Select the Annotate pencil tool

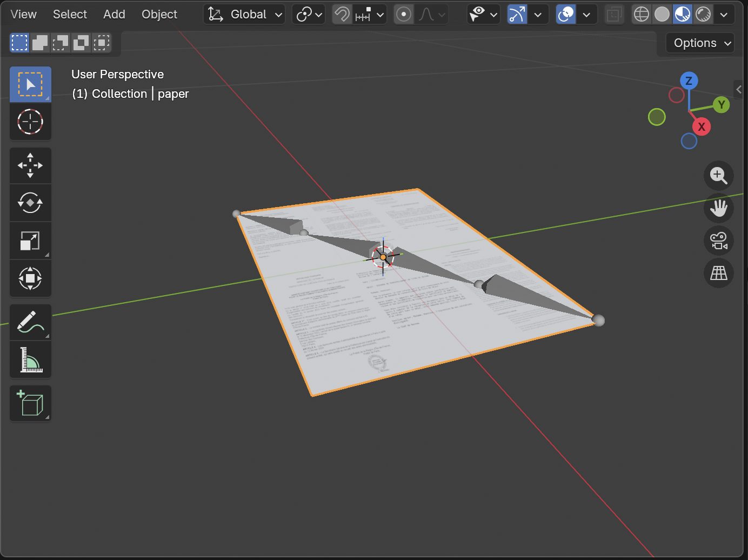point(30,322)
